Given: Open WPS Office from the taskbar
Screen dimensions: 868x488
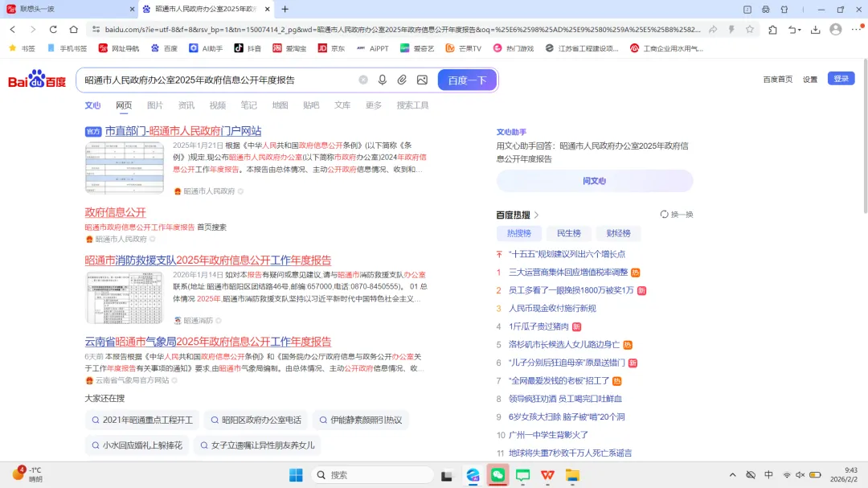Looking at the screenshot, I should (x=547, y=474).
